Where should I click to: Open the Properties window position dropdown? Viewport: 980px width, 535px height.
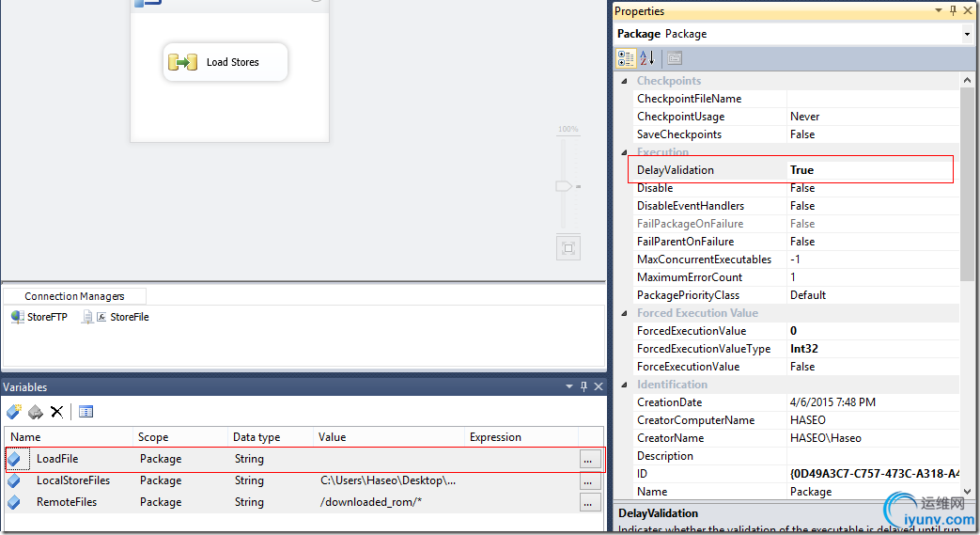point(938,10)
